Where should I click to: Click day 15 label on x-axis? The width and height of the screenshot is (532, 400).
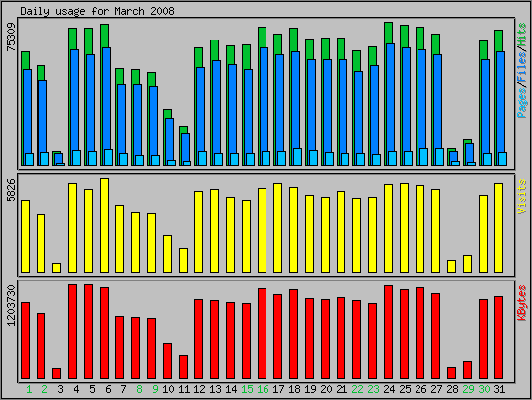click(x=247, y=389)
